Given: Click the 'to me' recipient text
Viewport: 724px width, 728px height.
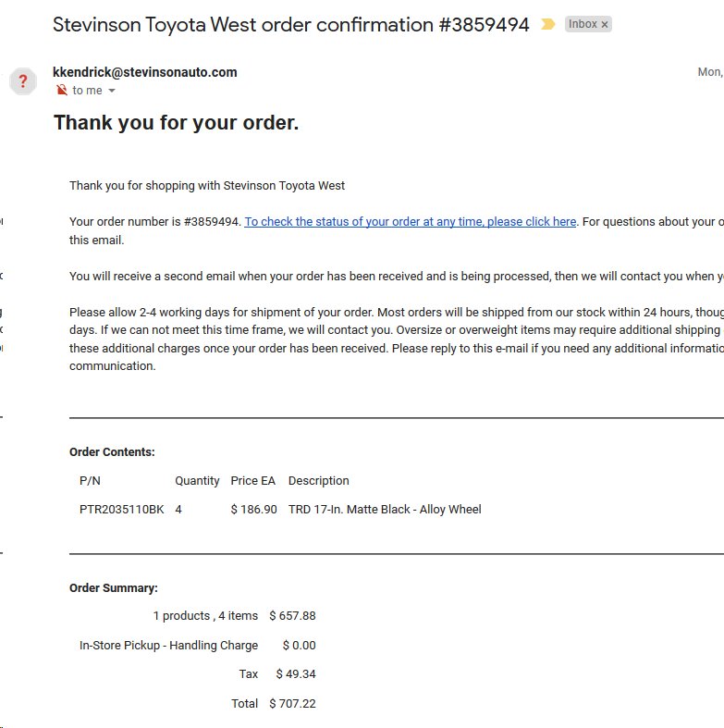Looking at the screenshot, I should 87,90.
